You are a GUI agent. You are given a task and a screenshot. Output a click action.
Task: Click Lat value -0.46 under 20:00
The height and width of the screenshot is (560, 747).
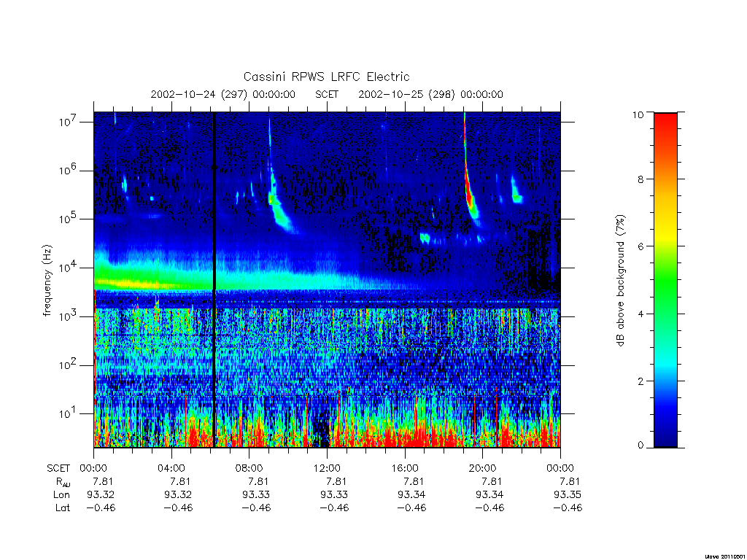click(489, 507)
